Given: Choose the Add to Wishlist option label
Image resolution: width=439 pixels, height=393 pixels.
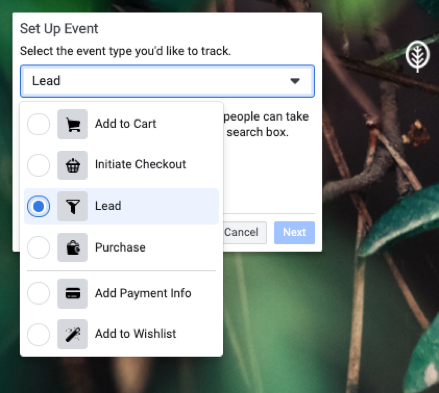Looking at the screenshot, I should pyautogui.click(x=135, y=334).
